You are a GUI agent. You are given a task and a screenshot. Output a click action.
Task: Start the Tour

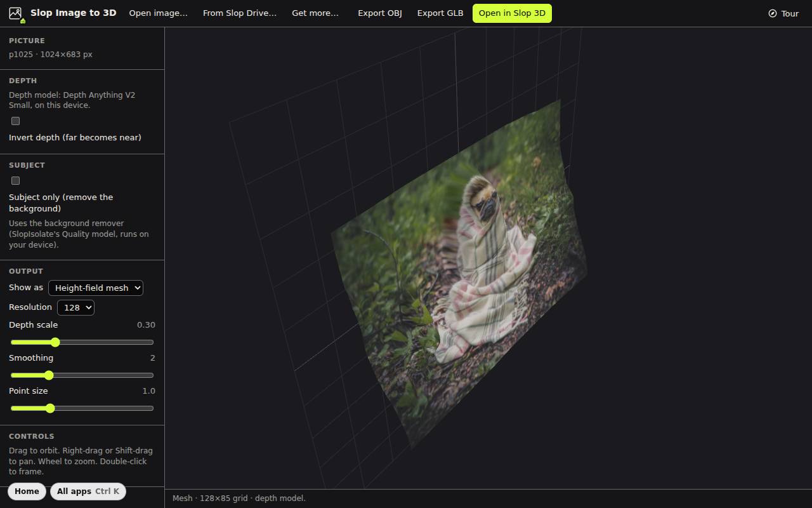tap(783, 13)
